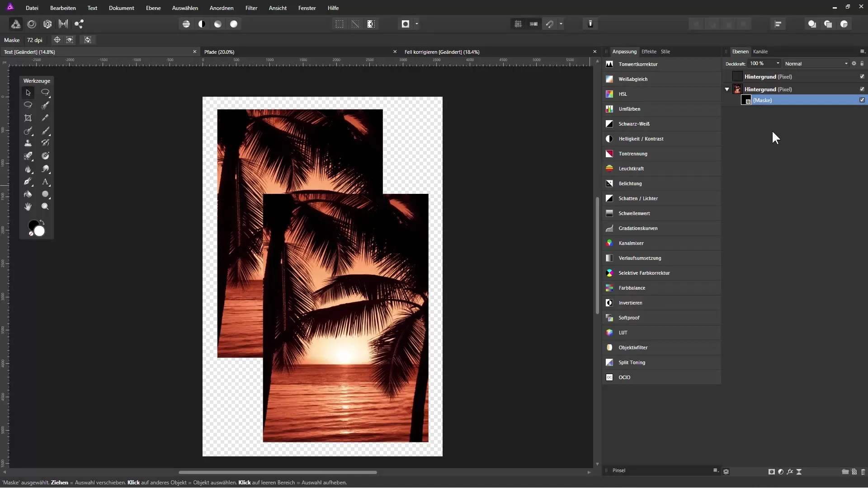Select the Maske layer thumbnail
The image size is (868, 488).
(746, 100)
